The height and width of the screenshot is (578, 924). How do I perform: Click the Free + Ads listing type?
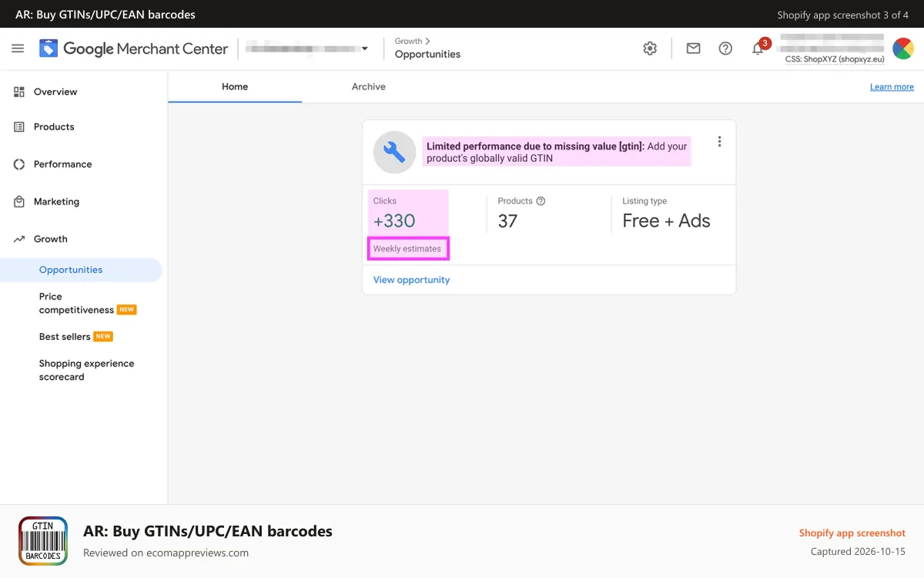click(666, 221)
